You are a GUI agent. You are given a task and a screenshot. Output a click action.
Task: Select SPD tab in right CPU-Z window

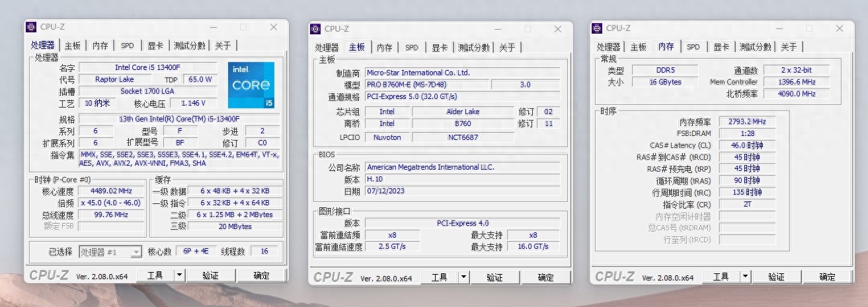point(693,47)
